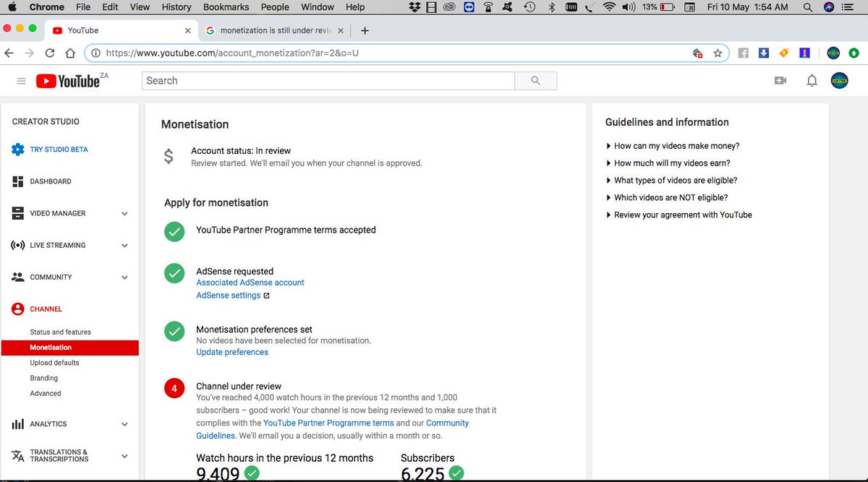868x482 pixels.
Task: Bookmark the page with the star icon
Action: coord(718,53)
